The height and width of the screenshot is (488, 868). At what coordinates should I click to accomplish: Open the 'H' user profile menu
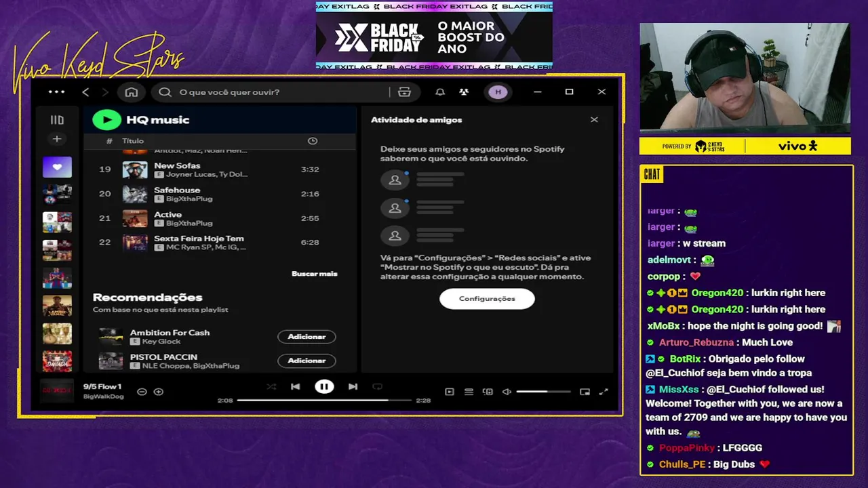(x=498, y=92)
